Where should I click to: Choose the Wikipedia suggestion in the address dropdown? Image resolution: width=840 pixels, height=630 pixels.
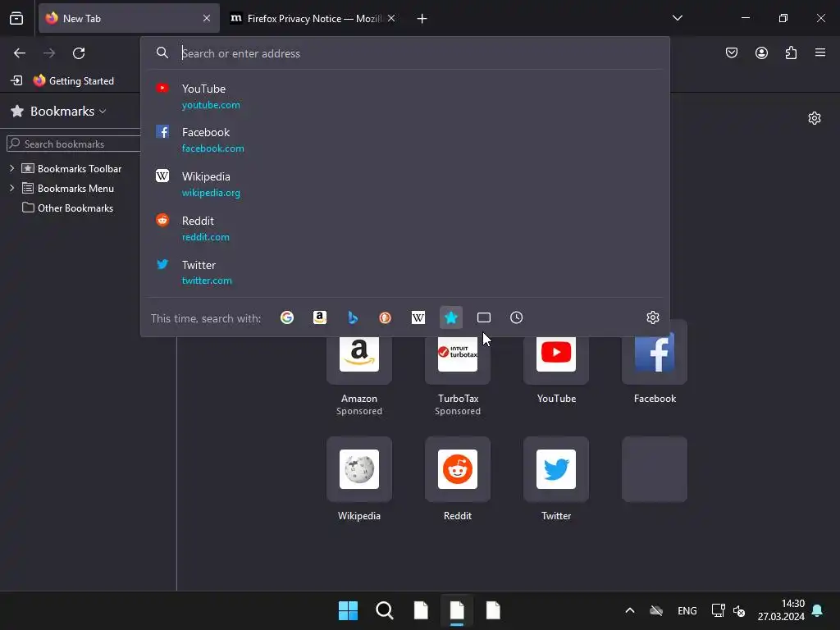point(405,184)
